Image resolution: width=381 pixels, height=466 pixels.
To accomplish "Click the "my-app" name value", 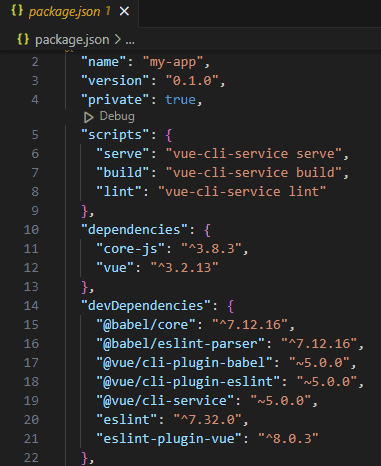I will coord(173,62).
